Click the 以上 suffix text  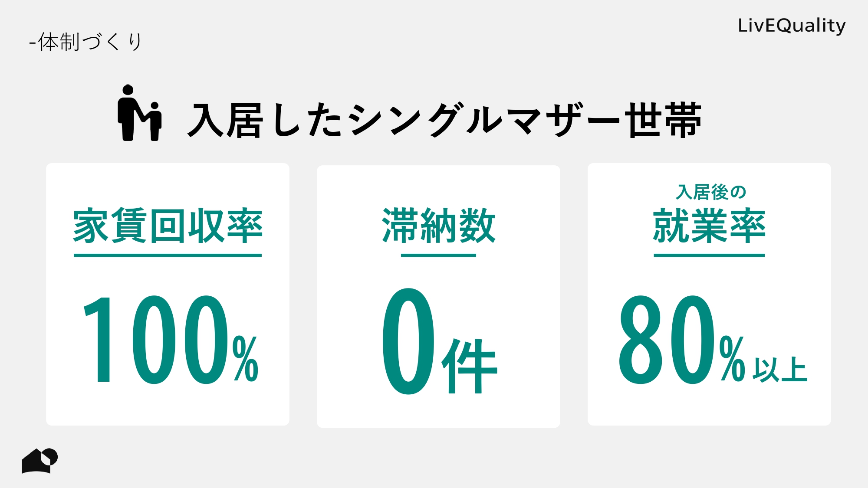[780, 370]
